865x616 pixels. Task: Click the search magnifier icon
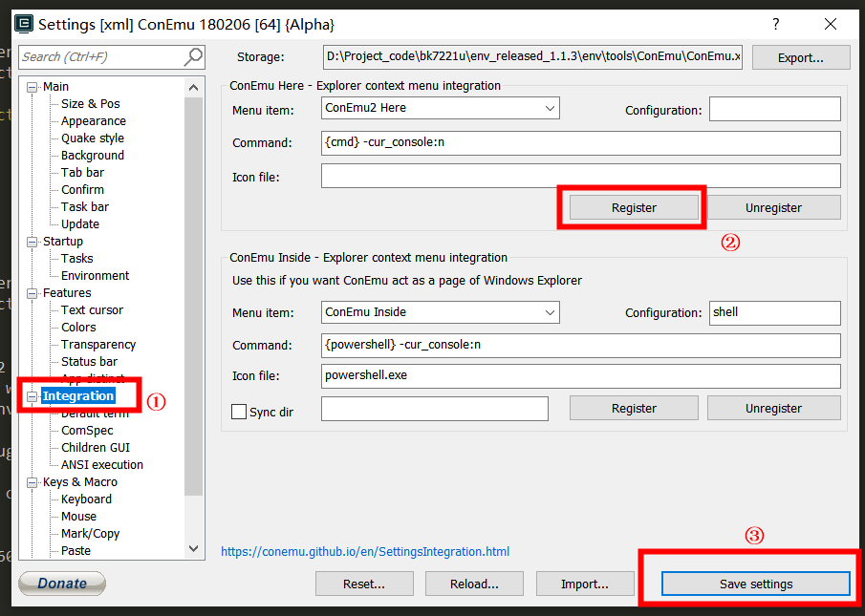194,57
